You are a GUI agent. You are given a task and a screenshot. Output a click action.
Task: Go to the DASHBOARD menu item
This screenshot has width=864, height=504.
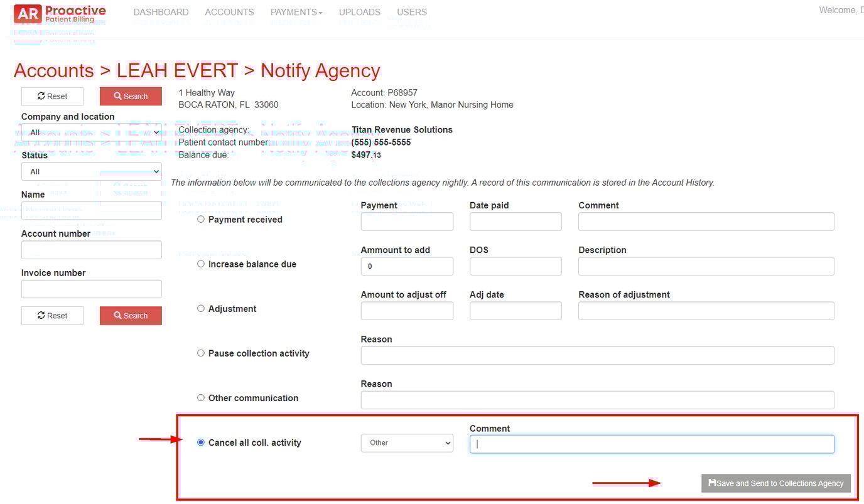click(161, 11)
